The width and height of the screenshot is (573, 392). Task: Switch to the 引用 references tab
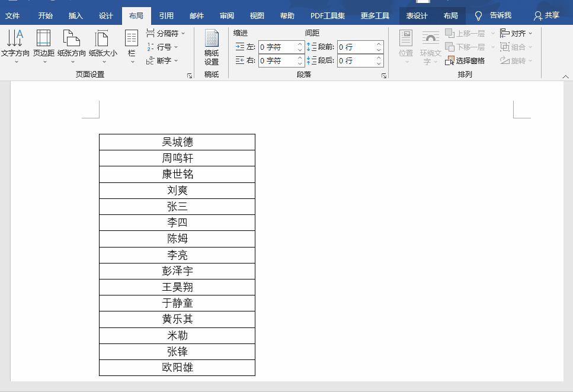tap(167, 16)
